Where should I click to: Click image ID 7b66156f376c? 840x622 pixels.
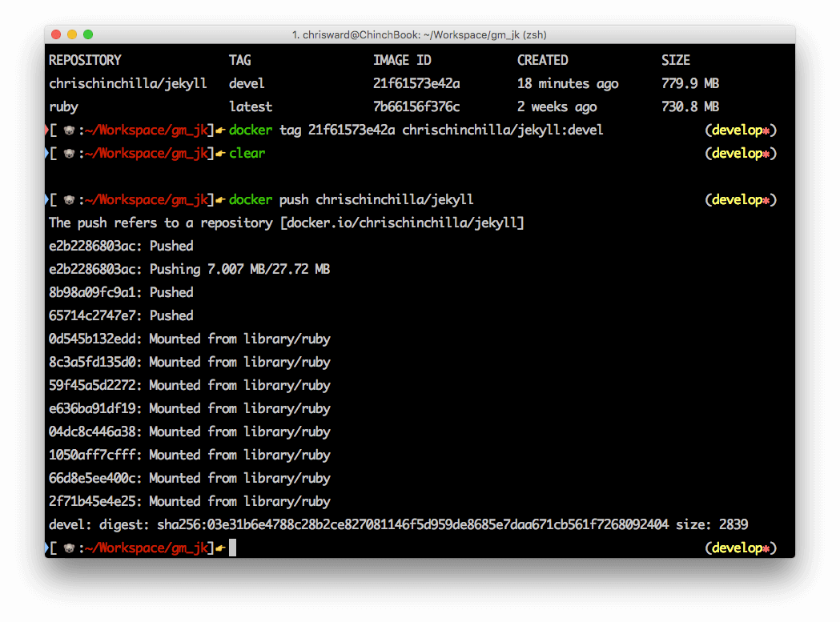(416, 107)
